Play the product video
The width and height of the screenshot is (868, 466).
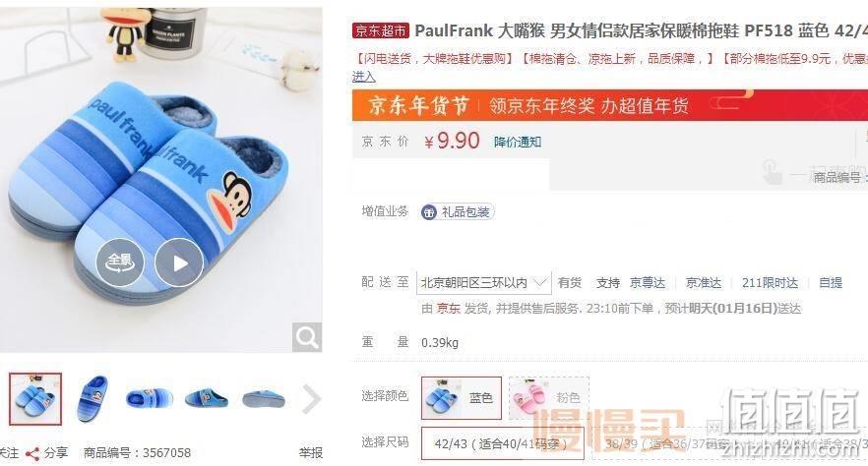179,262
